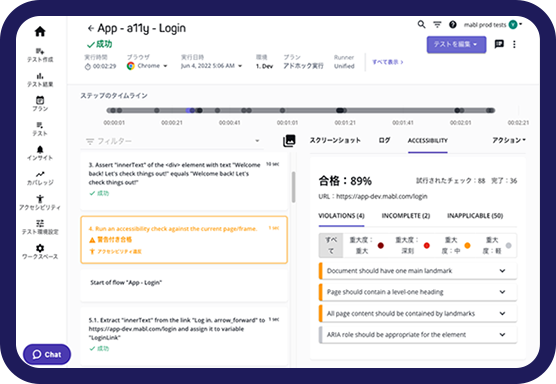Open the search magnifier icon
This screenshot has width=556, height=384.
coord(421,24)
